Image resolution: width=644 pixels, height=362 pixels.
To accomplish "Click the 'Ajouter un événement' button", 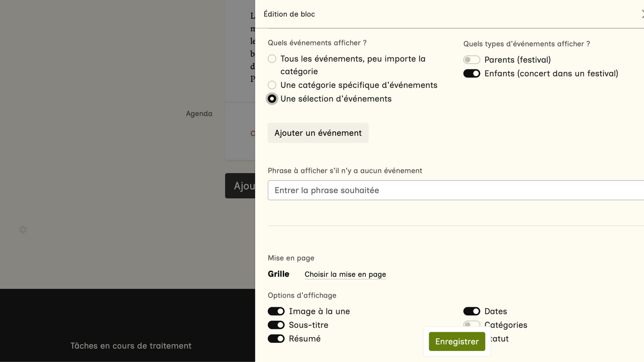I will (x=318, y=133).
